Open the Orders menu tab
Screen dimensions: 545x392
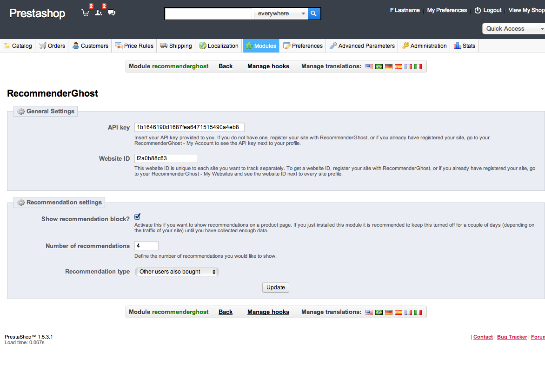tap(52, 46)
